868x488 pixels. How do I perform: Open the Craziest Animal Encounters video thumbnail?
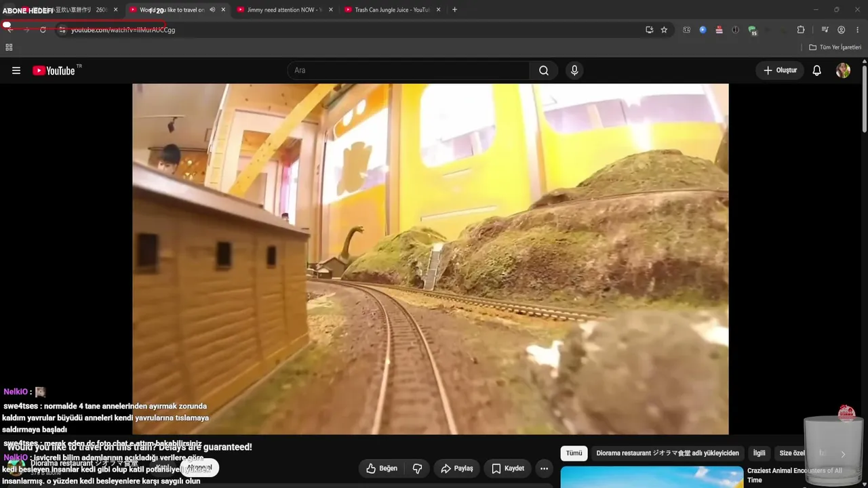[x=652, y=477]
